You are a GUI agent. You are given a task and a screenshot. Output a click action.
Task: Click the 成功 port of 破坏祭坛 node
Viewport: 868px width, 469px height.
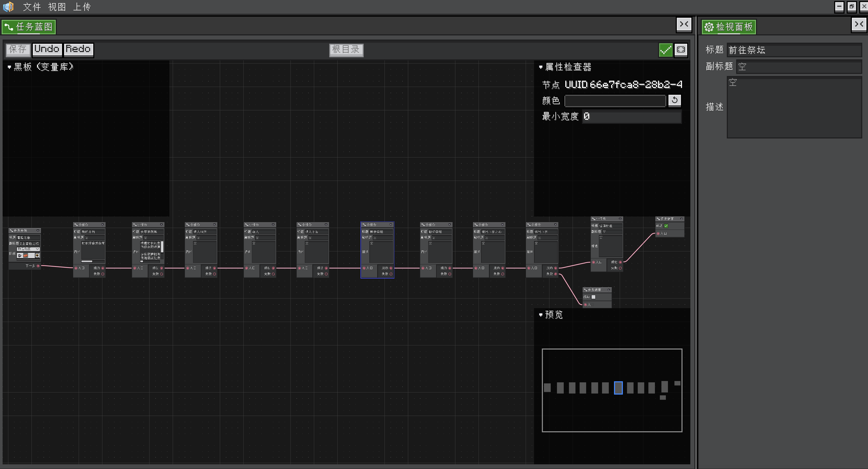[x=450, y=268]
